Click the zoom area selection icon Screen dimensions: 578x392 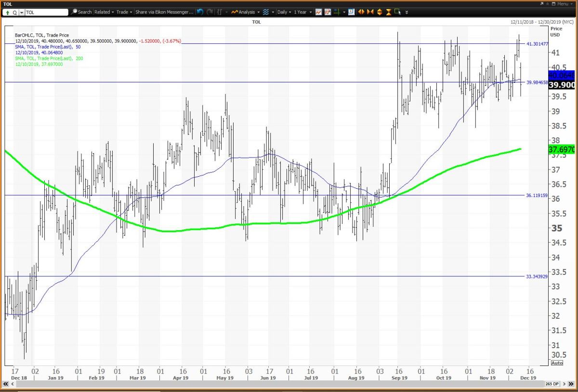(397, 12)
